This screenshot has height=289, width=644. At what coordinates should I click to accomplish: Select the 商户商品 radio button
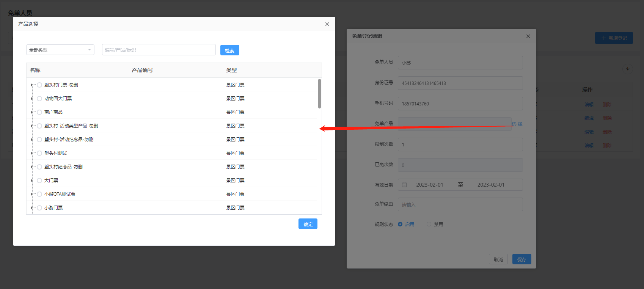39,112
